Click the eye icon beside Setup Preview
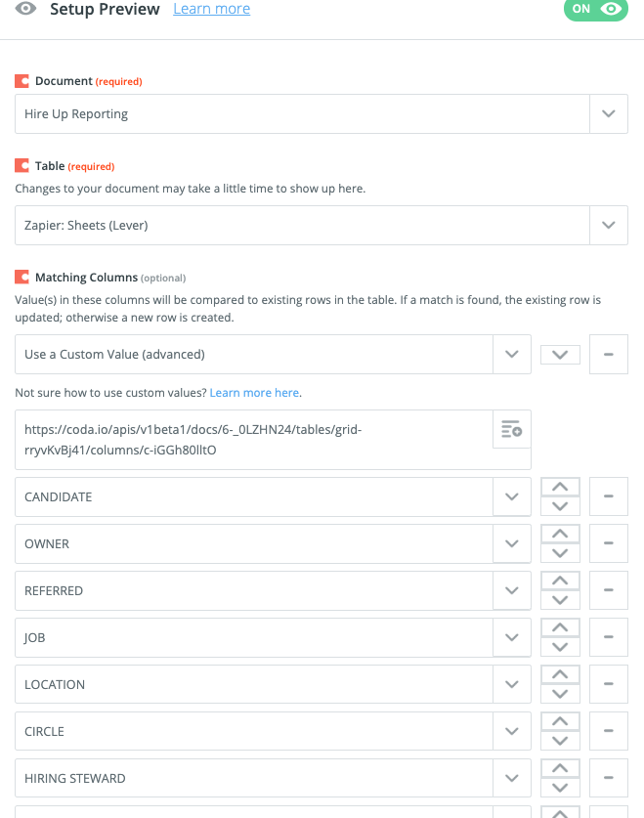Viewport: 644px width, 818px height. coord(25,9)
